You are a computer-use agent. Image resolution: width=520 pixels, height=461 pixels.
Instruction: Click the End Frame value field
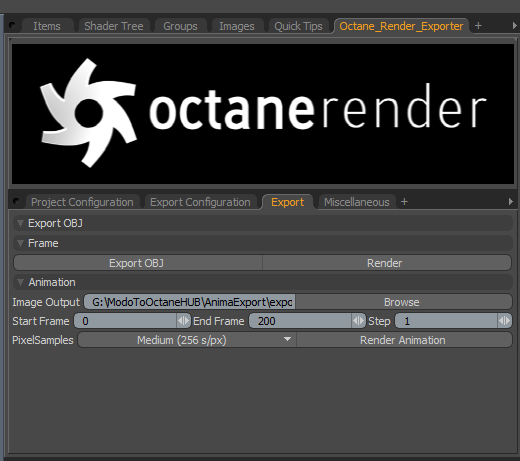coord(301,321)
